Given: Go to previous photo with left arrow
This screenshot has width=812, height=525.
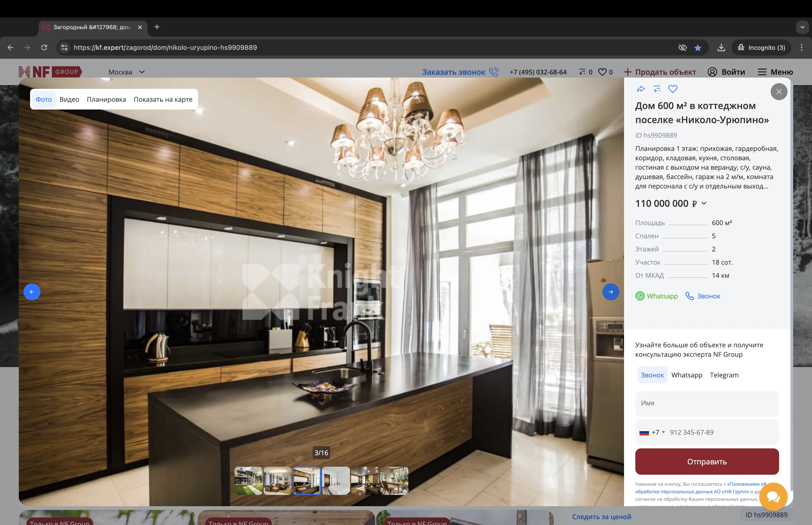Looking at the screenshot, I should tap(32, 292).
